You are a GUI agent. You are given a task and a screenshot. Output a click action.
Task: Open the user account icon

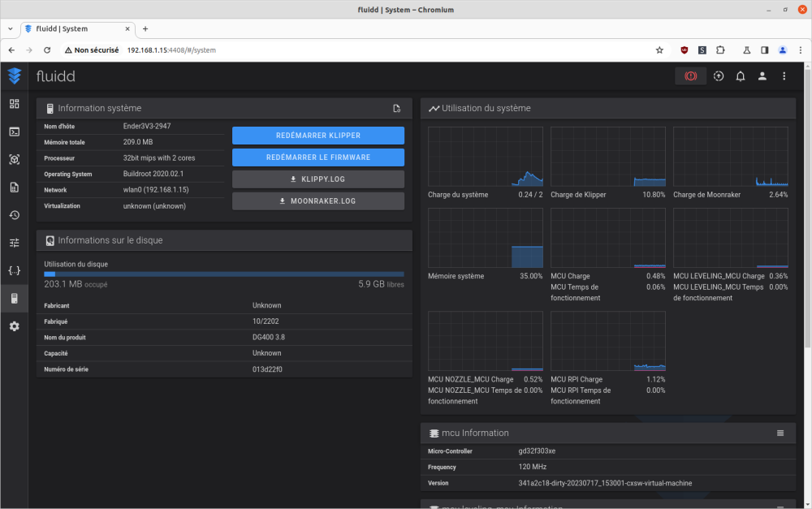pyautogui.click(x=762, y=76)
